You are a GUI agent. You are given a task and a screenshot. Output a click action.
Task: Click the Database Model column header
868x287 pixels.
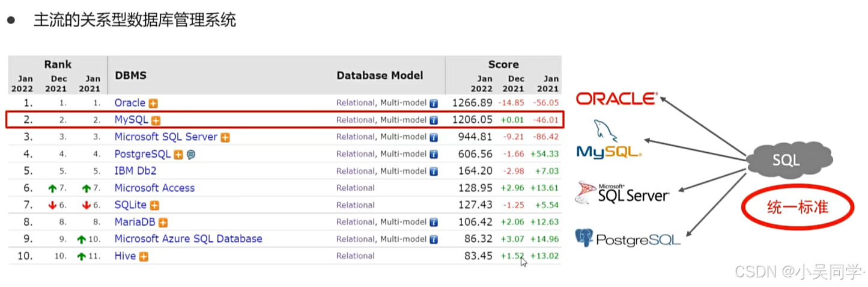point(380,76)
